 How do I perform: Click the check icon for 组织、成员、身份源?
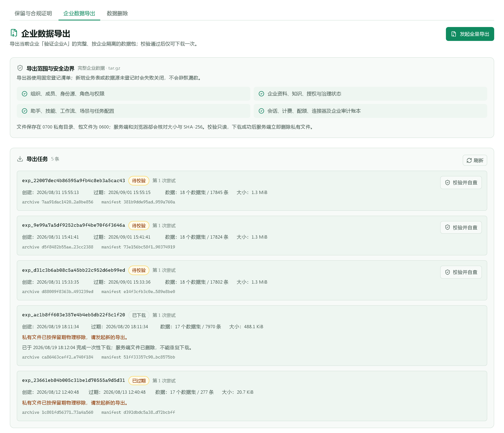click(25, 94)
